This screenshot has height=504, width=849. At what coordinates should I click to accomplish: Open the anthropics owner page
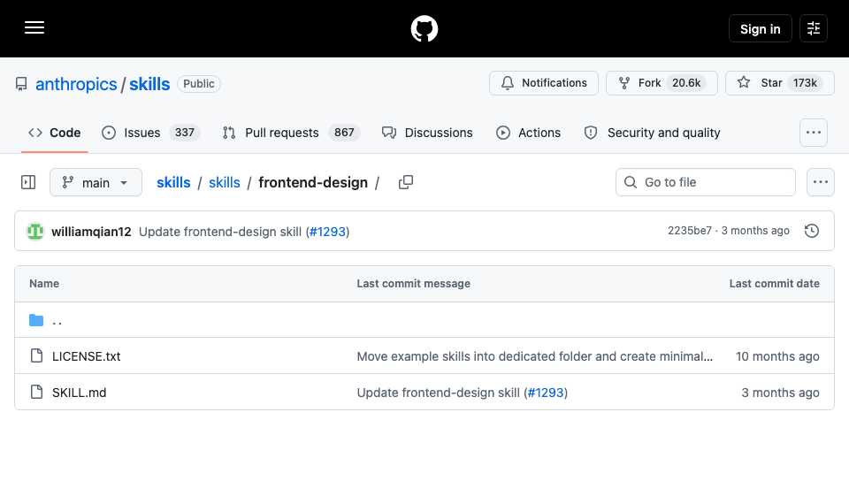pos(76,84)
